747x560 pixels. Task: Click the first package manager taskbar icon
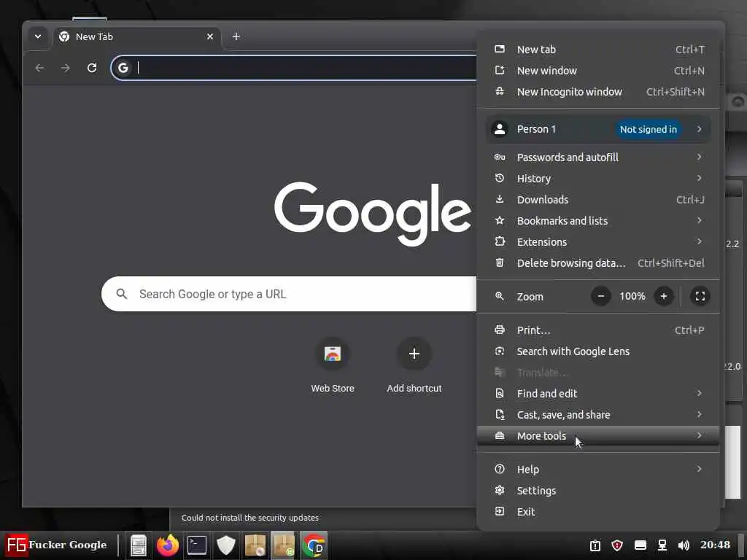pyautogui.click(x=255, y=545)
